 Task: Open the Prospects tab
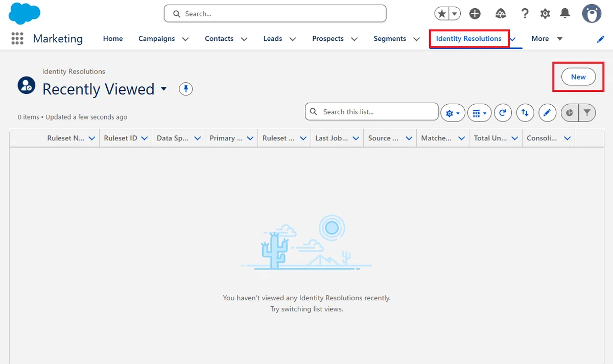(328, 39)
